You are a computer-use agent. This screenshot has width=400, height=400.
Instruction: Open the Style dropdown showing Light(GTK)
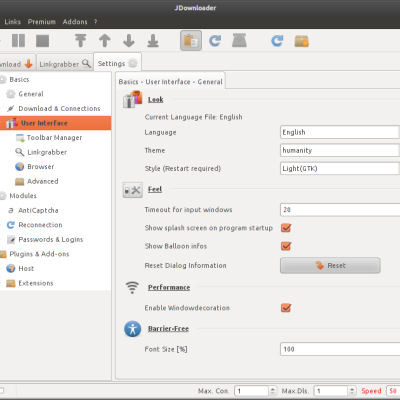coord(340,168)
